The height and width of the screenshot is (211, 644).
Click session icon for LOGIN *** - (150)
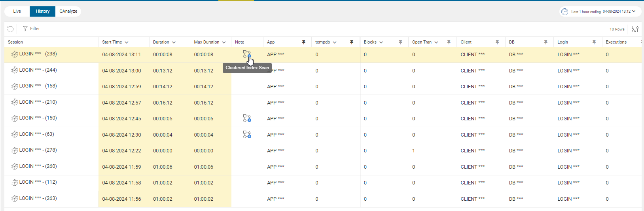click(x=14, y=118)
